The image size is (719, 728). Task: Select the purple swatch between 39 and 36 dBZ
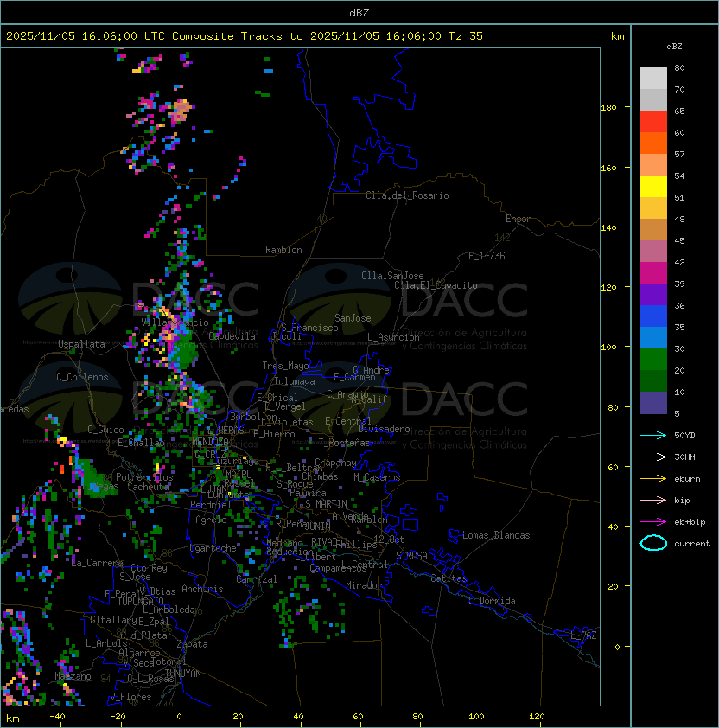point(653,294)
